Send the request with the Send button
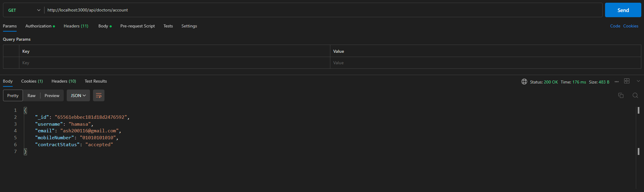The image size is (644, 192). coord(623,10)
